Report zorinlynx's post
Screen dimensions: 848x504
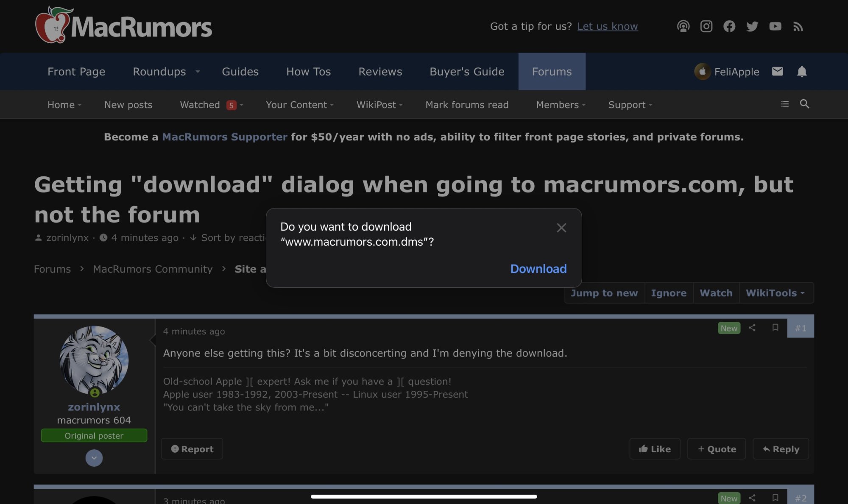(192, 449)
